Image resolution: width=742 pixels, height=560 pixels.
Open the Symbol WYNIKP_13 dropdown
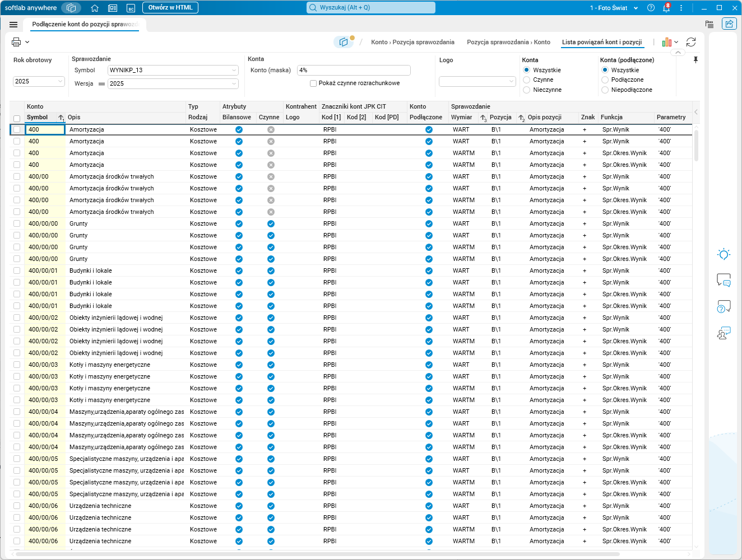click(173, 70)
